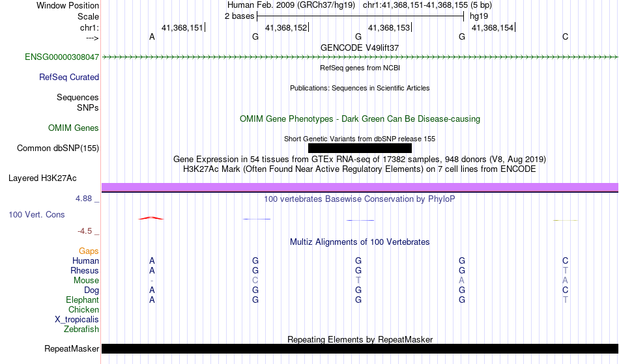The image size is (619, 364).
Task: Click Mouse row base T
Action: pos(358,281)
